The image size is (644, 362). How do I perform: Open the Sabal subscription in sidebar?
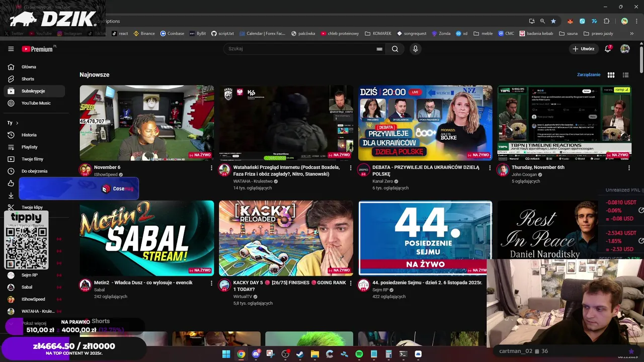pyautogui.click(x=34, y=287)
